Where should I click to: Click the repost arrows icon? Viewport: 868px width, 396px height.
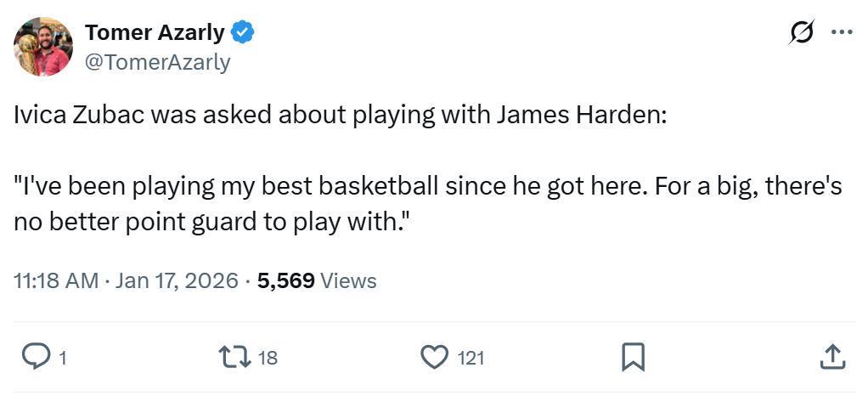coord(234,357)
